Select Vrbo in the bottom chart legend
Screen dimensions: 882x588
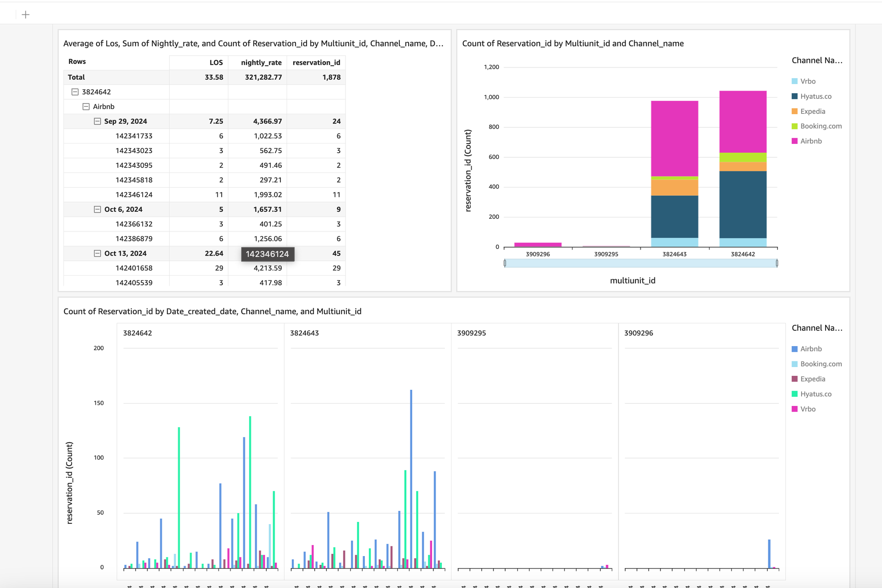pyautogui.click(x=808, y=409)
